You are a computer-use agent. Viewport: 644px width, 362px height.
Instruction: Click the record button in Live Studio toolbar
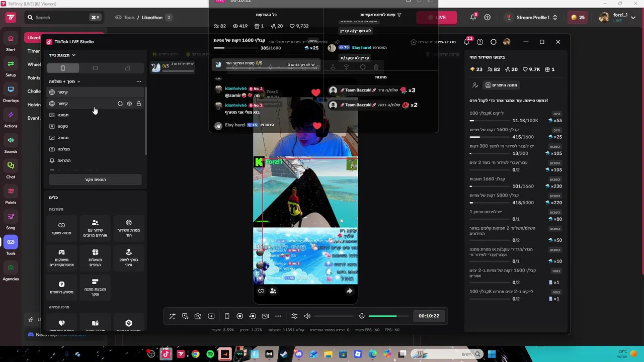[x=239, y=316]
